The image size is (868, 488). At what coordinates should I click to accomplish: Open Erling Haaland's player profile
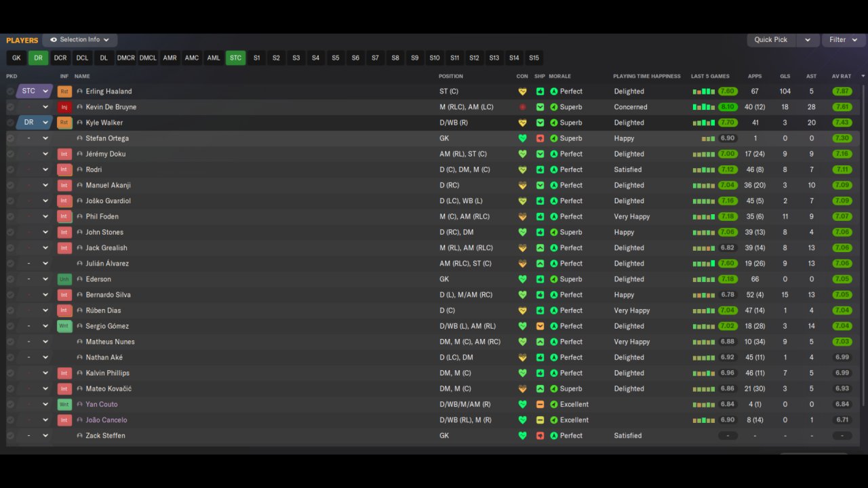pos(108,91)
